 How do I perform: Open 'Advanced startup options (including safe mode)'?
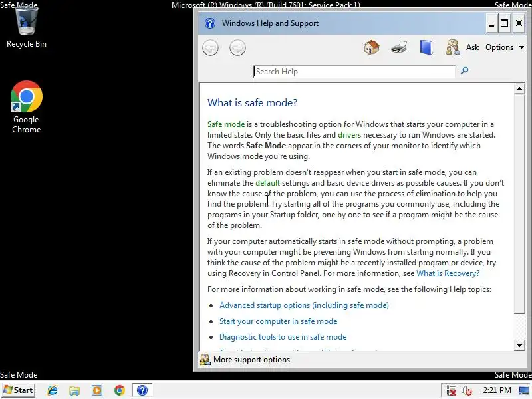point(304,305)
